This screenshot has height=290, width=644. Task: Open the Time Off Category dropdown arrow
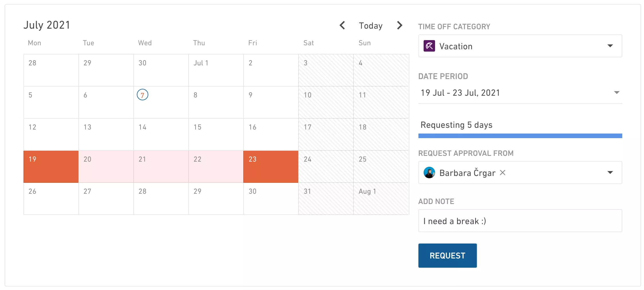pos(610,46)
